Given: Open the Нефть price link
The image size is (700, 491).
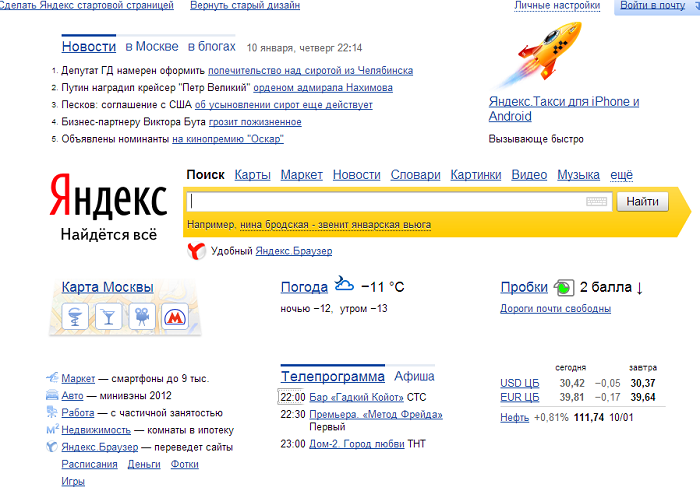Looking at the screenshot, I should click(x=515, y=418).
